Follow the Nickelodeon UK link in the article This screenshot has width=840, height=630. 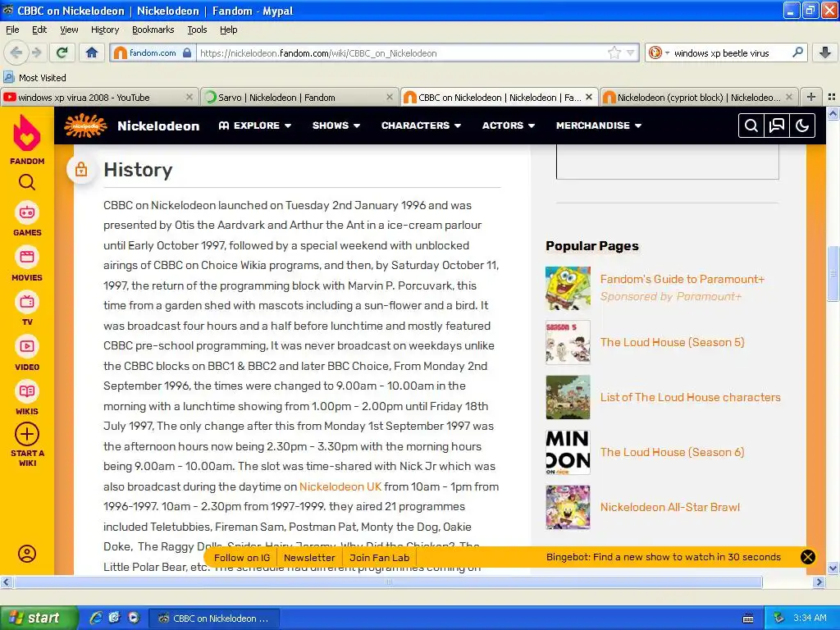coord(340,486)
